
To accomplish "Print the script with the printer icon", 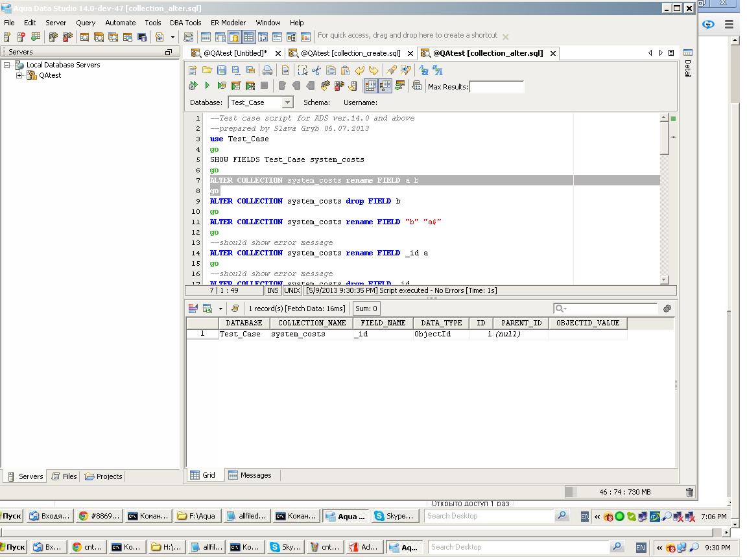I will click(268, 71).
